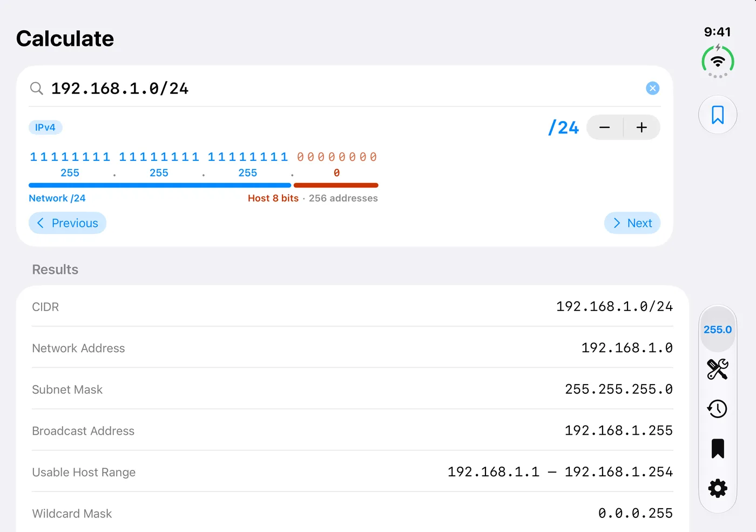This screenshot has width=756, height=532.
Task: Open the saved bookmarks tab
Action: (718, 449)
